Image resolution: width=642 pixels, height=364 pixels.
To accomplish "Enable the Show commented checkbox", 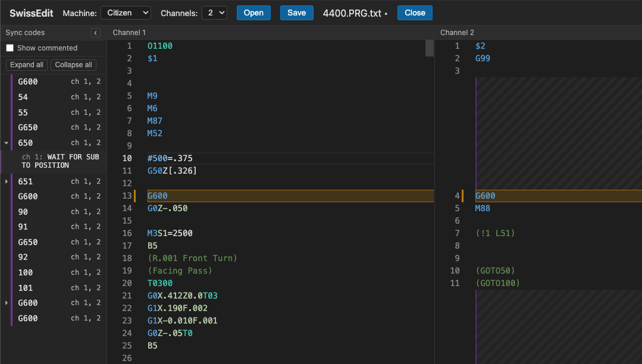I will point(10,48).
